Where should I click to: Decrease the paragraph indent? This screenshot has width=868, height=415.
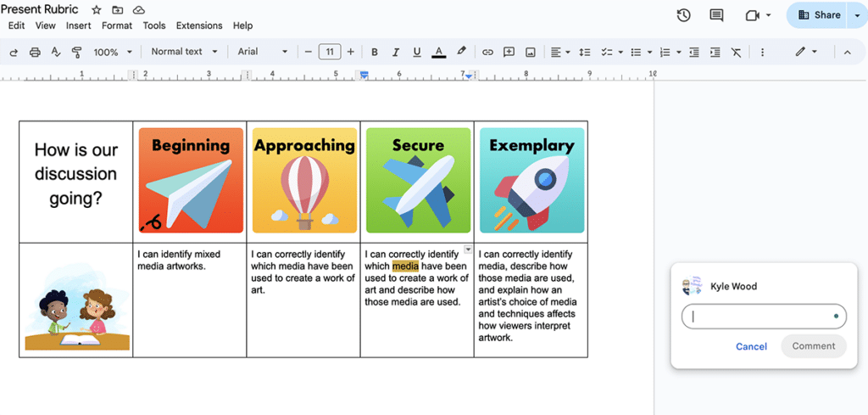tap(694, 52)
